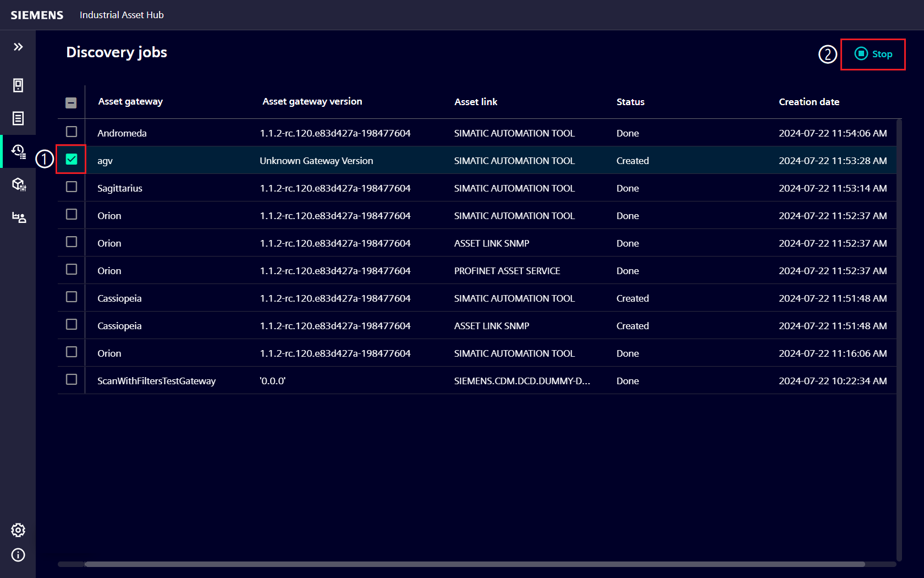Click the Sagittarius gateway name
The image size is (924, 578).
click(x=120, y=188)
